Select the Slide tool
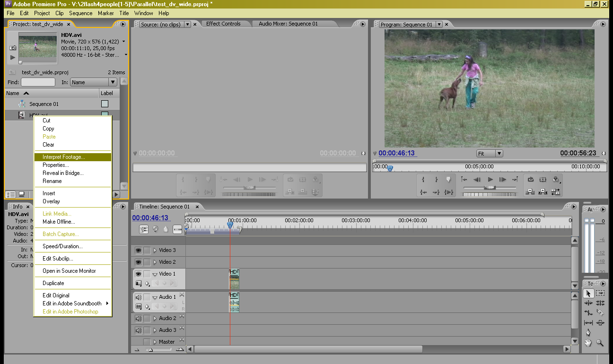 (x=600, y=322)
